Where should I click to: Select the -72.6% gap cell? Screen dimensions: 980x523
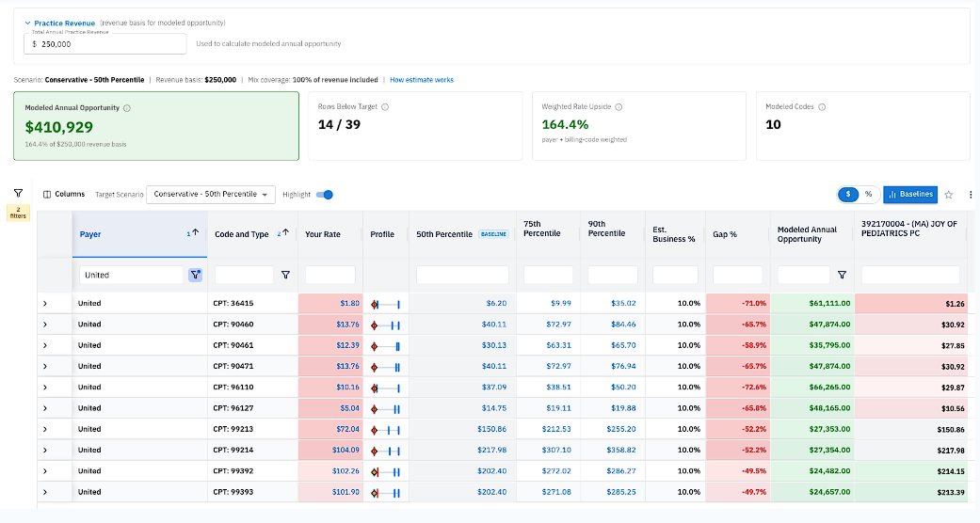pyautogui.click(x=737, y=388)
